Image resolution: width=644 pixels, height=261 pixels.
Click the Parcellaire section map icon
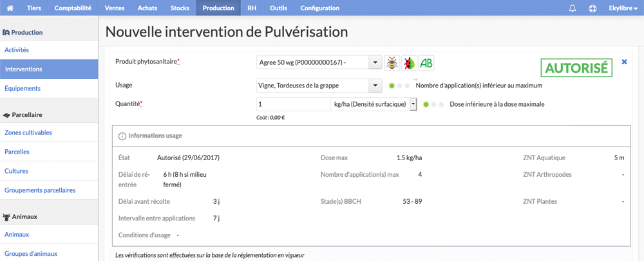point(6,115)
